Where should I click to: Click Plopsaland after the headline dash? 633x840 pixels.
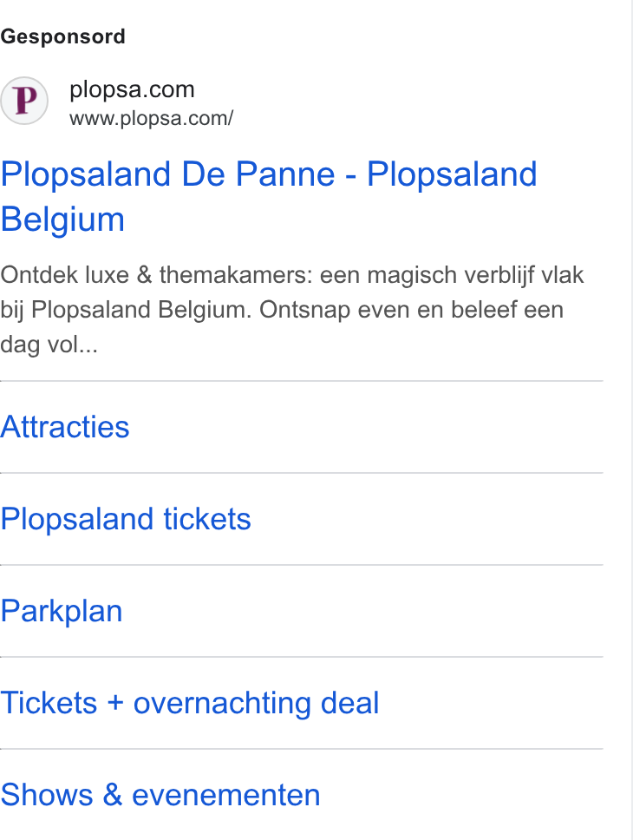452,174
